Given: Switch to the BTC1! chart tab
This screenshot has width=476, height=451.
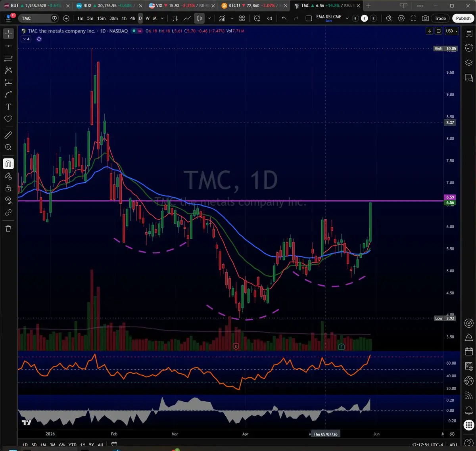Looking at the screenshot, I should [x=254, y=6].
